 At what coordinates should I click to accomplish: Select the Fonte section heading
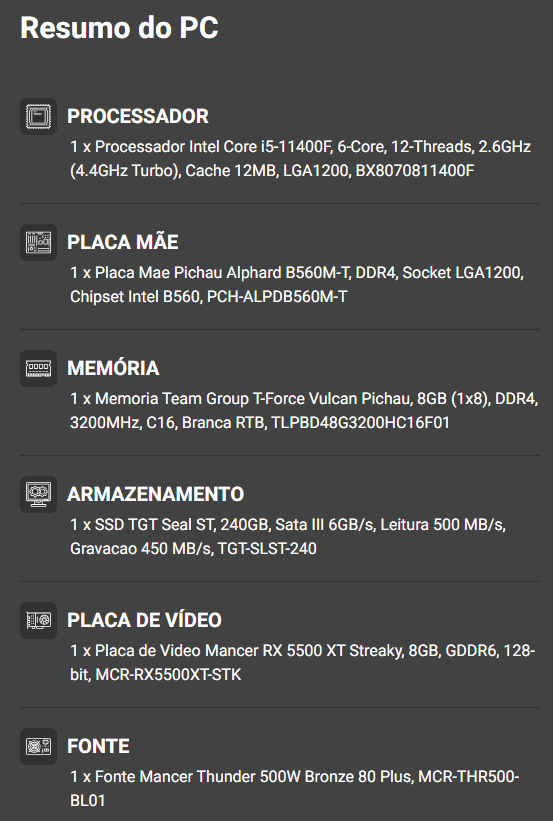[x=98, y=746]
